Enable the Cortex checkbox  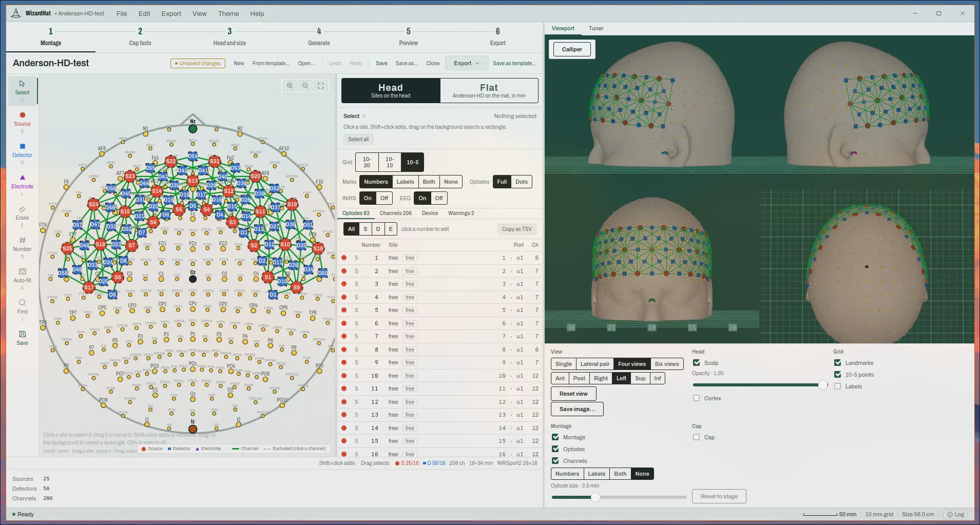[x=697, y=398]
